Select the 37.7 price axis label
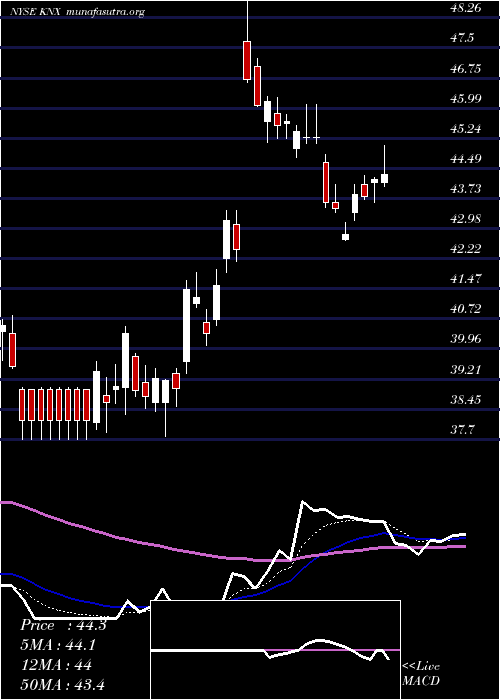The width and height of the screenshot is (500, 700). (x=462, y=430)
